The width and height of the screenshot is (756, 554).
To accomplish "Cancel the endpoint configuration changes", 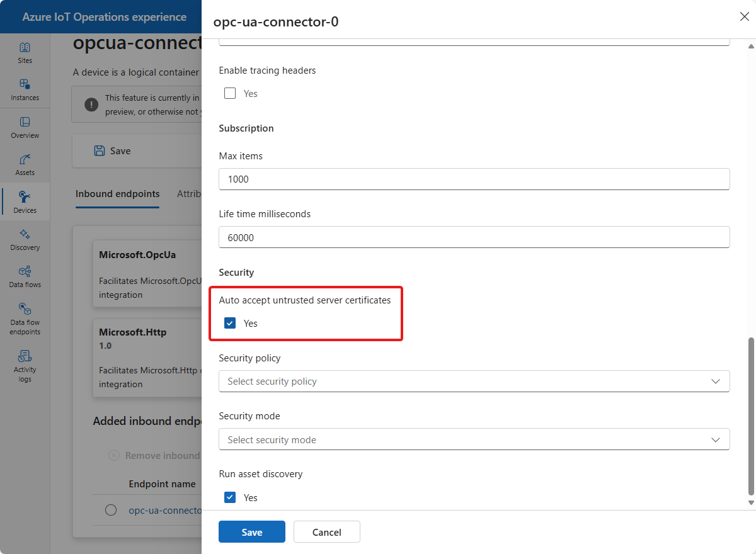I will [x=326, y=531].
